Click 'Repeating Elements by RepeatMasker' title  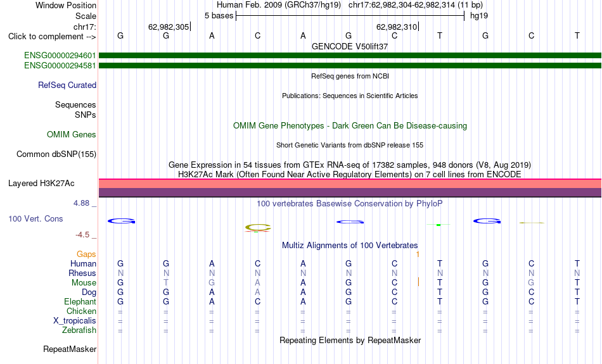click(x=350, y=340)
